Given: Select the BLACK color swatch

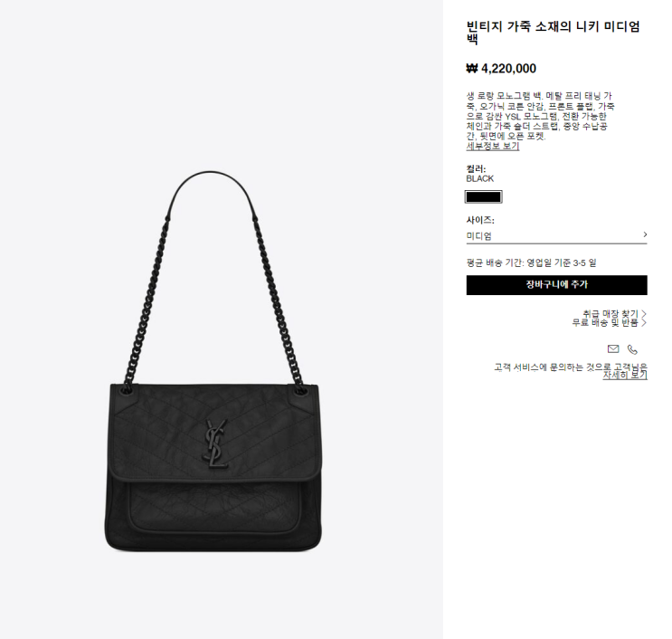Looking at the screenshot, I should pos(484,196).
